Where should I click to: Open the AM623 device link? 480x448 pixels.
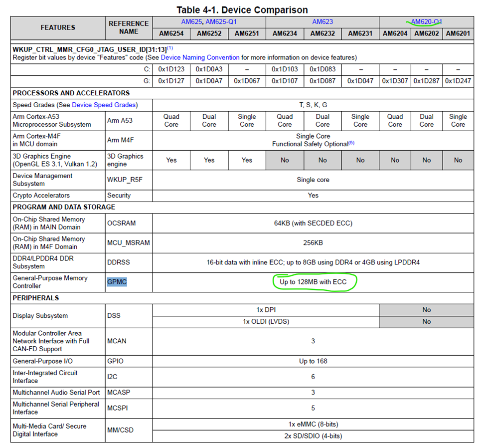[x=322, y=22]
